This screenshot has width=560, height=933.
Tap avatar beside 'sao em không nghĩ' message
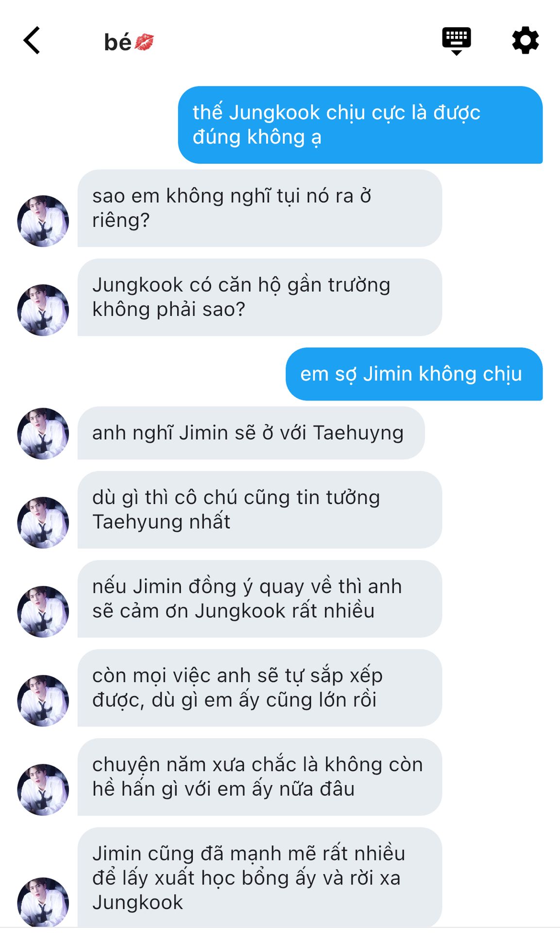43,221
